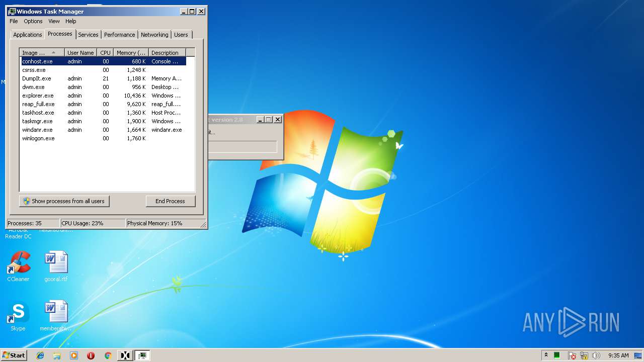
Task: Sort processes by Image Name column
Action: point(42,53)
